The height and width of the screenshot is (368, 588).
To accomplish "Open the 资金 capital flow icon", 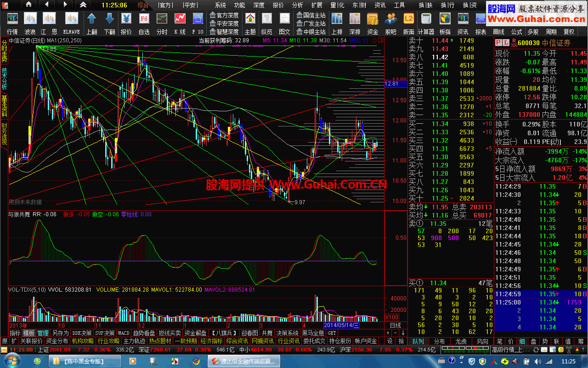I will click(x=373, y=18).
